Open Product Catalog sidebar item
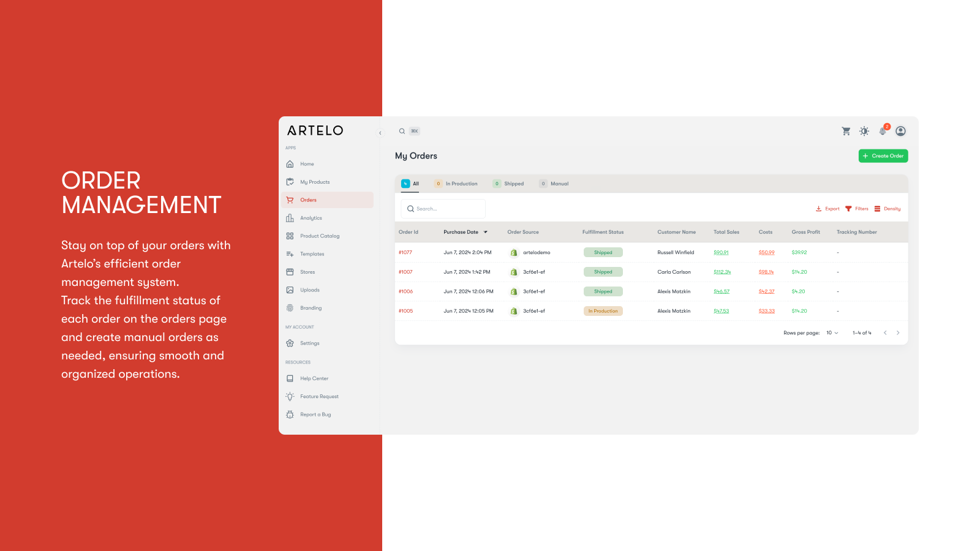 pos(328,236)
